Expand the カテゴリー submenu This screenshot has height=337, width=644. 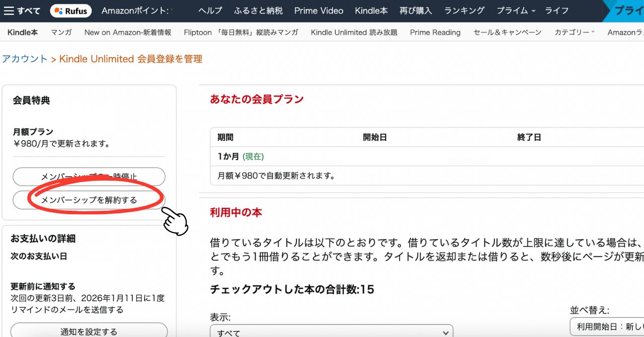tap(574, 32)
